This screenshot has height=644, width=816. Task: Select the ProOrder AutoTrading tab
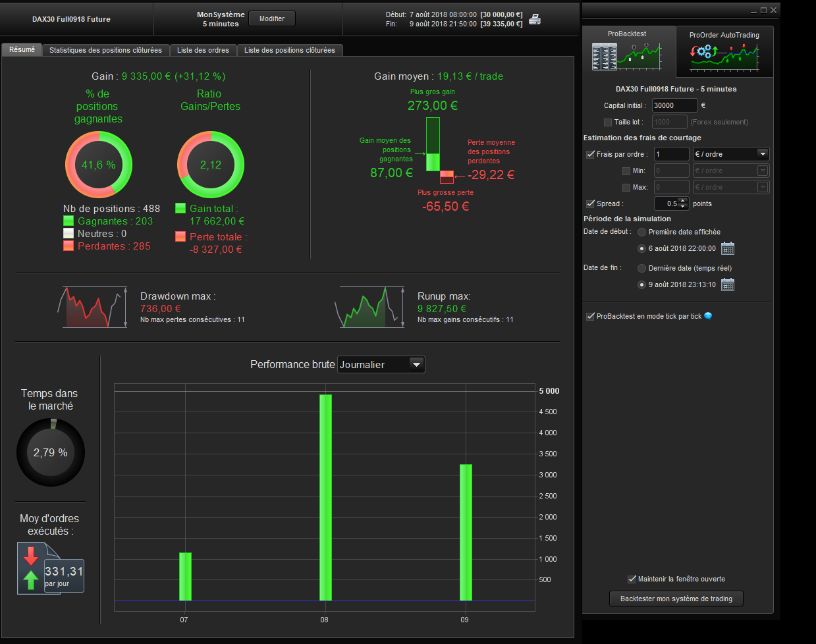coord(724,51)
